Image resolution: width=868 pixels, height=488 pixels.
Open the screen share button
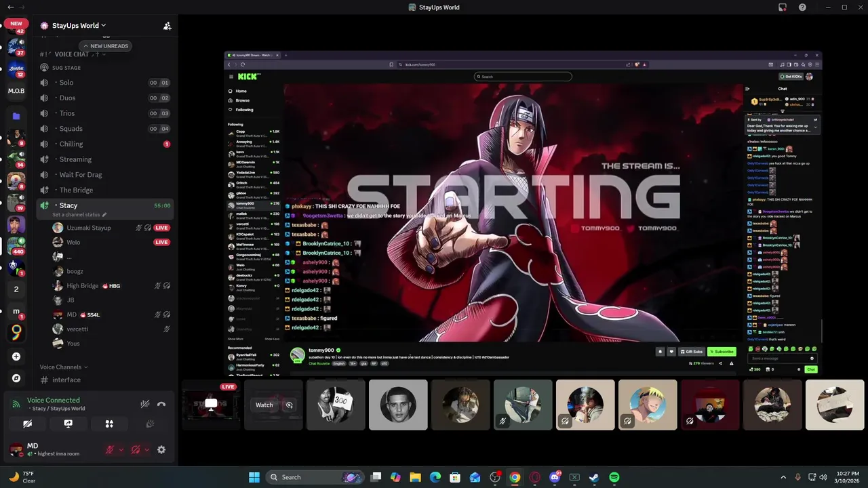[x=68, y=424]
